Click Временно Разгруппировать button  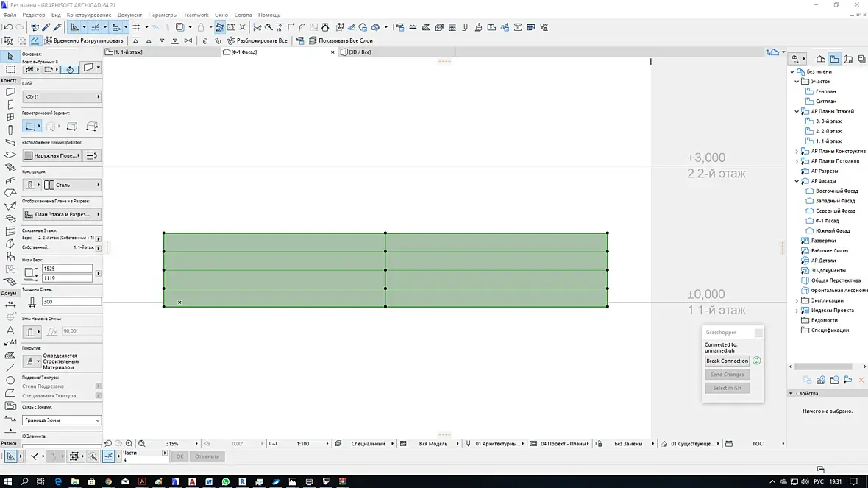[x=84, y=41]
